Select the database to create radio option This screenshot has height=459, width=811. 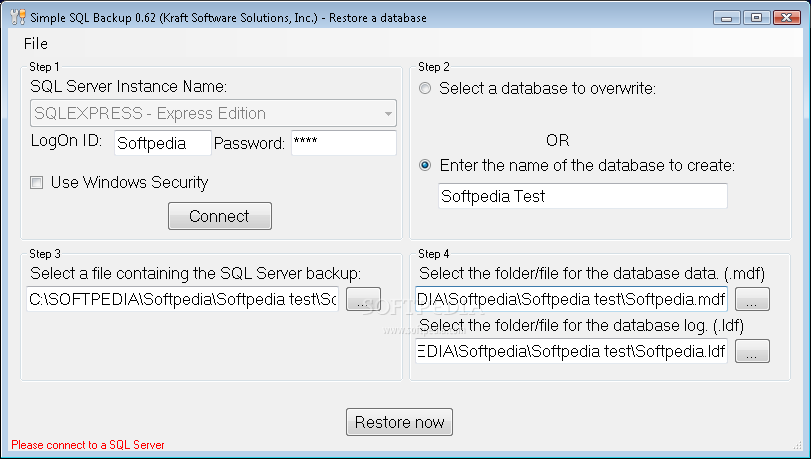pos(425,166)
